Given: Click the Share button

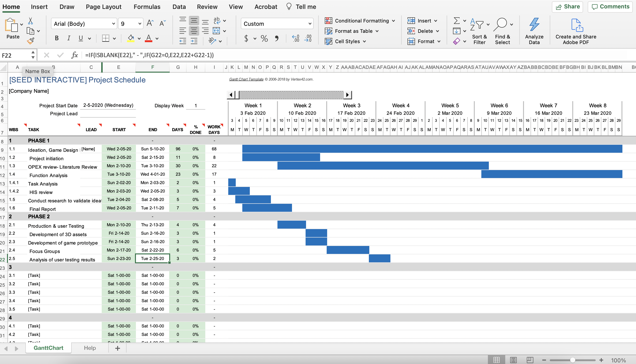Looking at the screenshot, I should click(x=567, y=7).
